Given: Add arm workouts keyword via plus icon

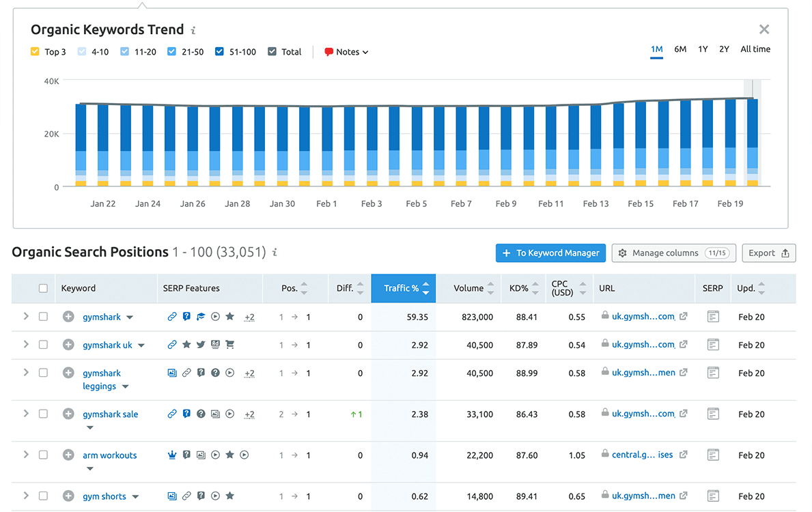Looking at the screenshot, I should (68, 455).
